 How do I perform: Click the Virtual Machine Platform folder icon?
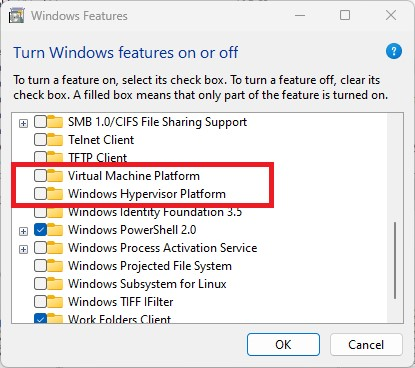[55, 176]
